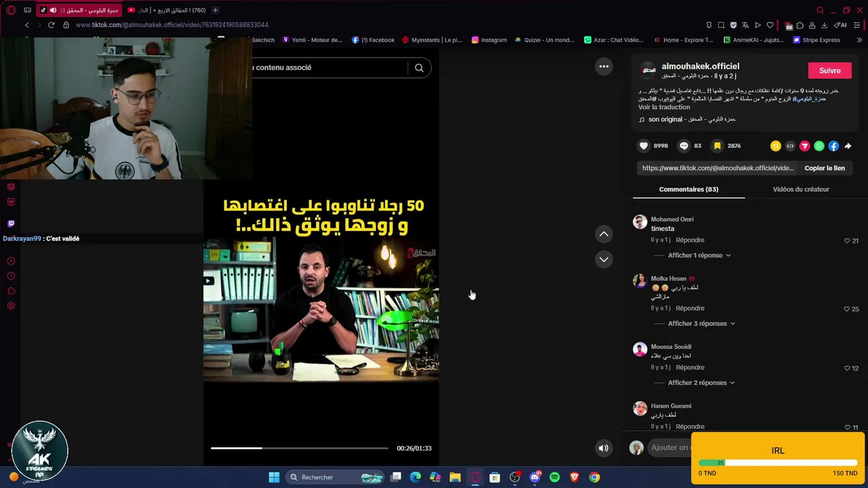The image size is (868, 488).
Task: Reload the page with the refresh icon
Action: click(51, 25)
